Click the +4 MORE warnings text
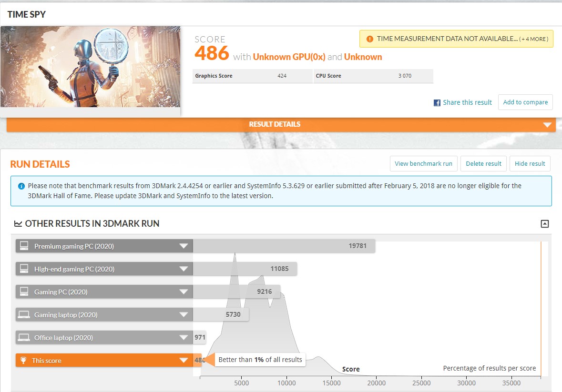This screenshot has width=562, height=392. click(534, 39)
